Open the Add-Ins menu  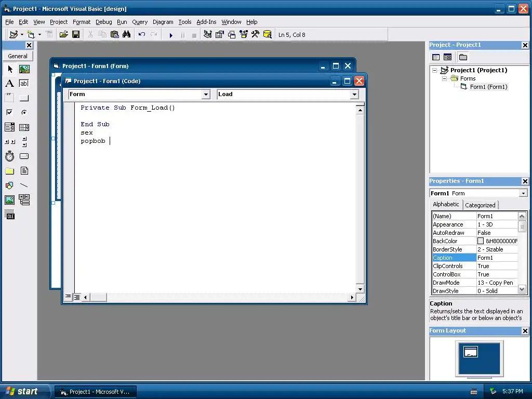pos(206,22)
